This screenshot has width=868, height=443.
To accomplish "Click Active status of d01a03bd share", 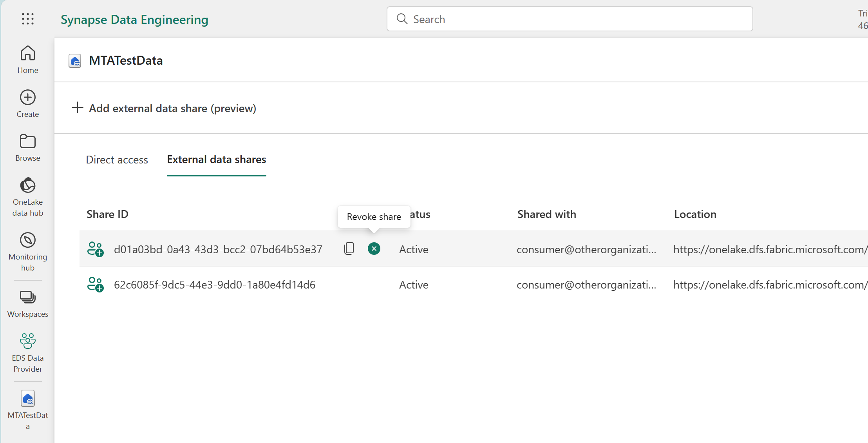I will 414,249.
